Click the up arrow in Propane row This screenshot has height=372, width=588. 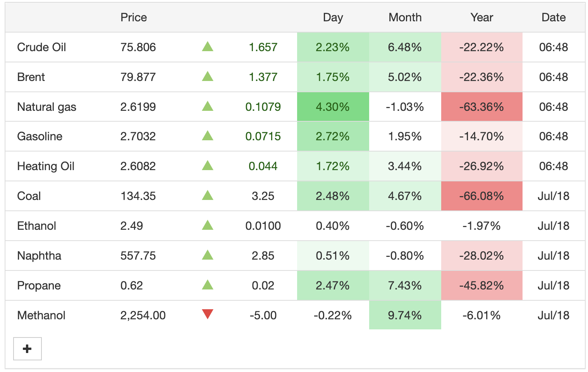pyautogui.click(x=208, y=285)
